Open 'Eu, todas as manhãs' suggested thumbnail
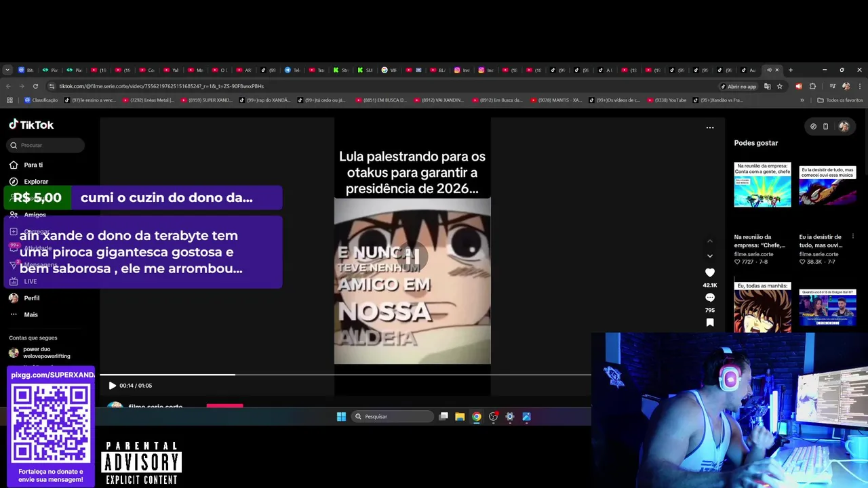The height and width of the screenshot is (488, 868). click(762, 307)
